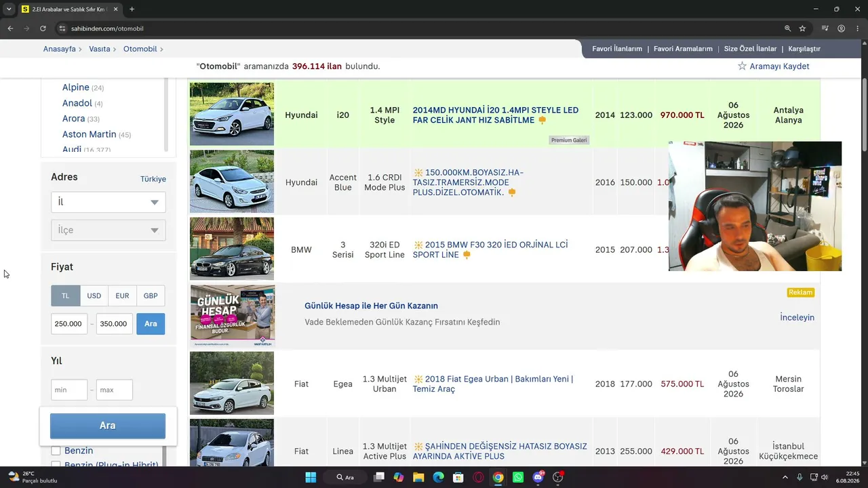Open the Karşılaştır menu item
The width and height of the screenshot is (868, 488).
click(x=804, y=49)
